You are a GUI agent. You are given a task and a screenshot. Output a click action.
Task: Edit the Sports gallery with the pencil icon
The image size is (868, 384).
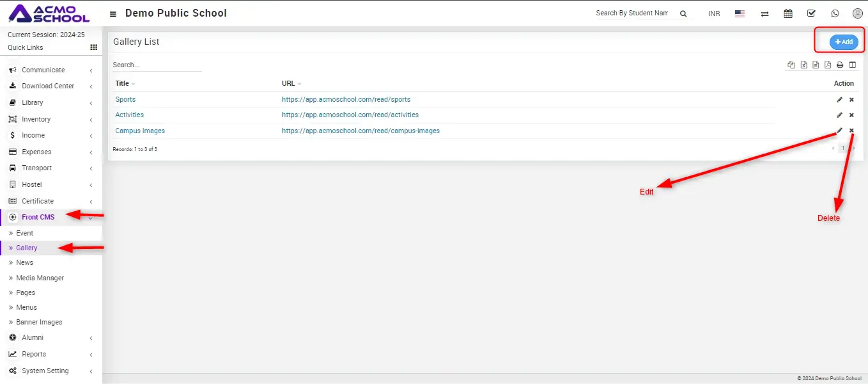pos(840,100)
